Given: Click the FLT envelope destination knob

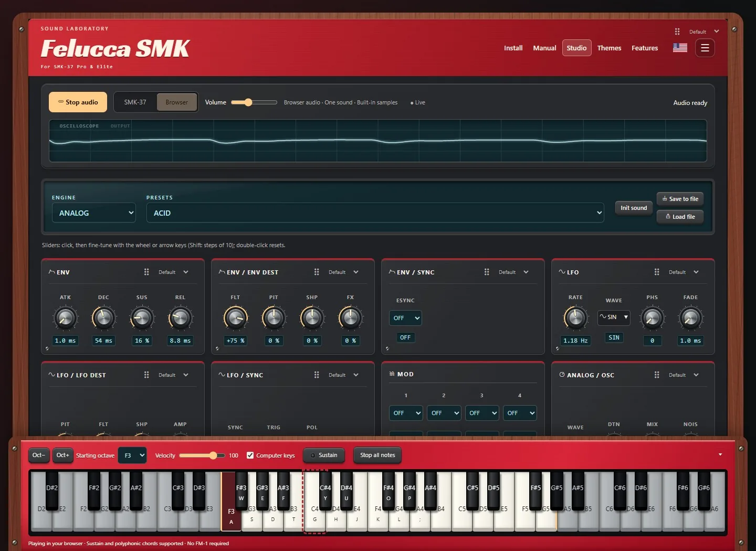Looking at the screenshot, I should point(235,317).
